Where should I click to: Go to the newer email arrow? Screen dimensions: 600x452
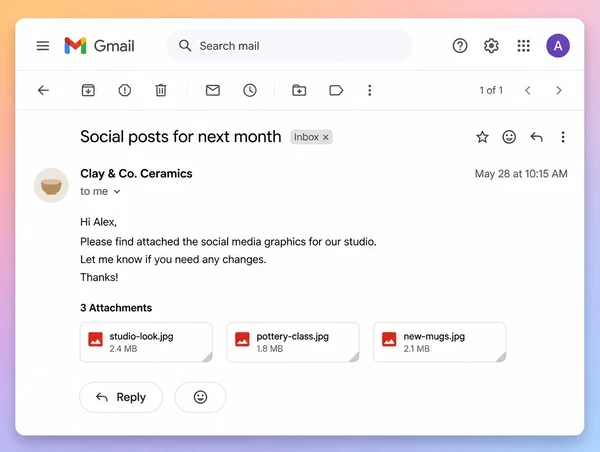tap(528, 90)
